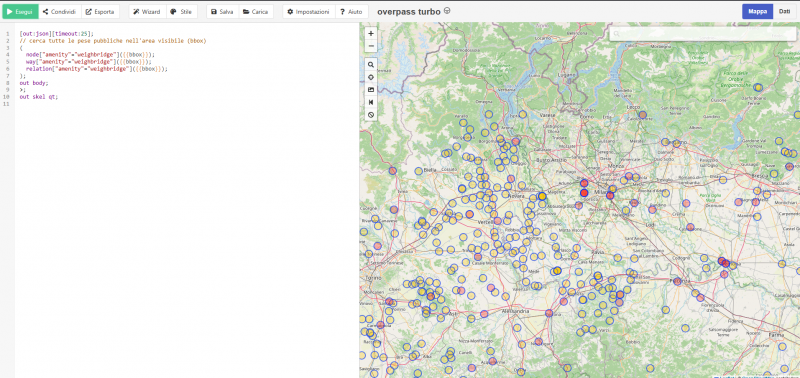Switch to the Mappa tab
Image resolution: width=800 pixels, height=378 pixels.
tap(758, 11)
